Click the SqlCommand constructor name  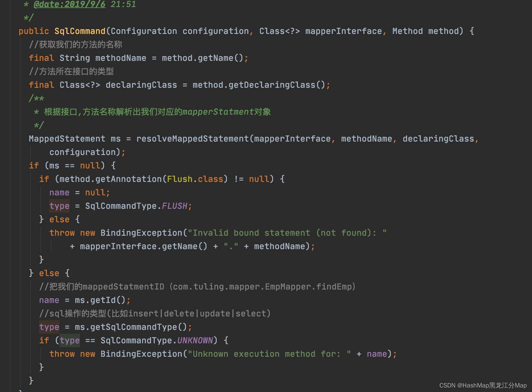[80, 31]
